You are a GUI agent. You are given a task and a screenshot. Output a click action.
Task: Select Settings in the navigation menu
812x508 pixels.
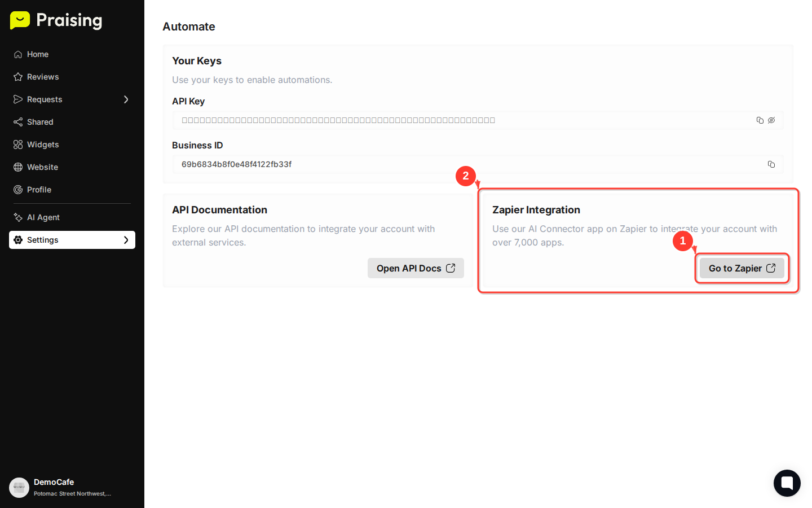(42, 240)
